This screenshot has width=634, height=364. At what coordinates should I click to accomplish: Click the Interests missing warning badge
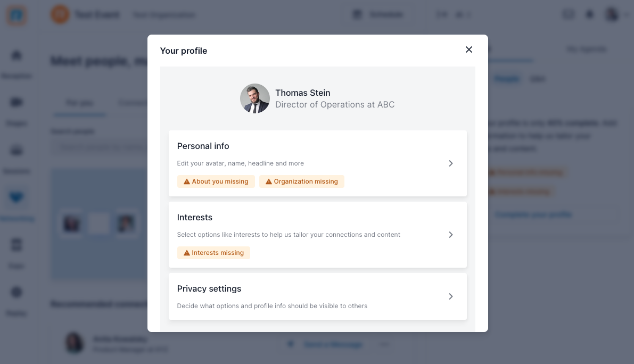point(213,253)
